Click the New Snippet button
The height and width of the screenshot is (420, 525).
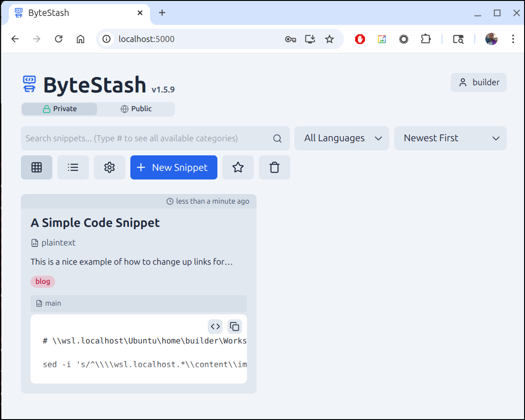click(x=174, y=168)
